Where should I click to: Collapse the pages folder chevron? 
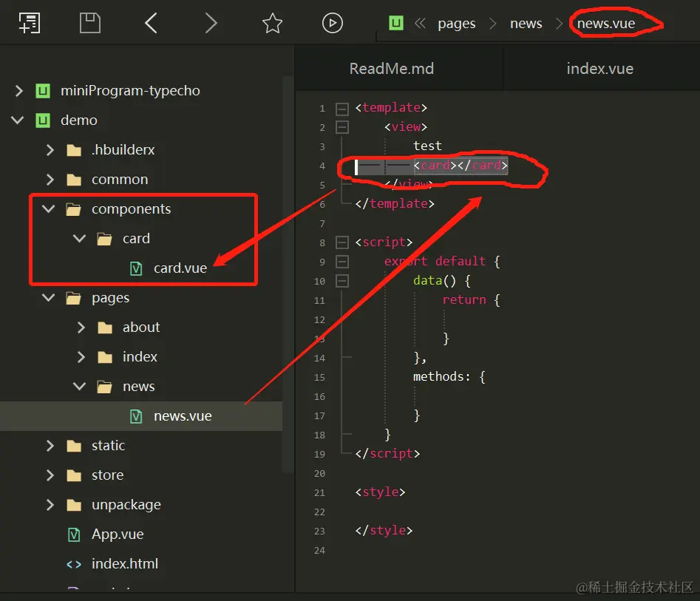(48, 297)
